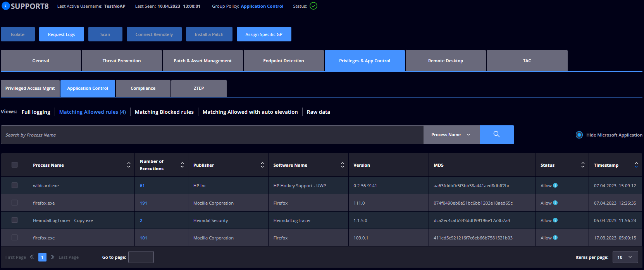This screenshot has width=644, height=270.
Task: Sort by Number of Executions arrows
Action: tap(182, 165)
